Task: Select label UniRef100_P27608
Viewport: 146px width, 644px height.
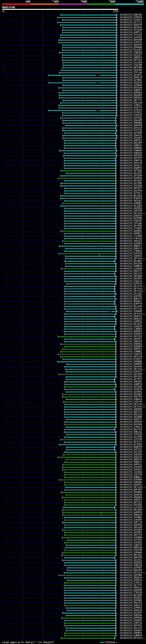Action: (x=131, y=30)
